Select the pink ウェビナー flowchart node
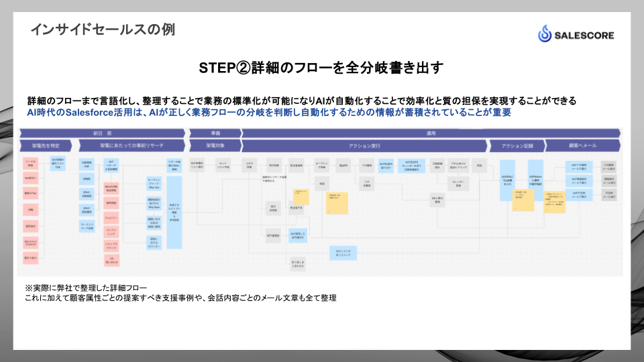 pos(111,218)
